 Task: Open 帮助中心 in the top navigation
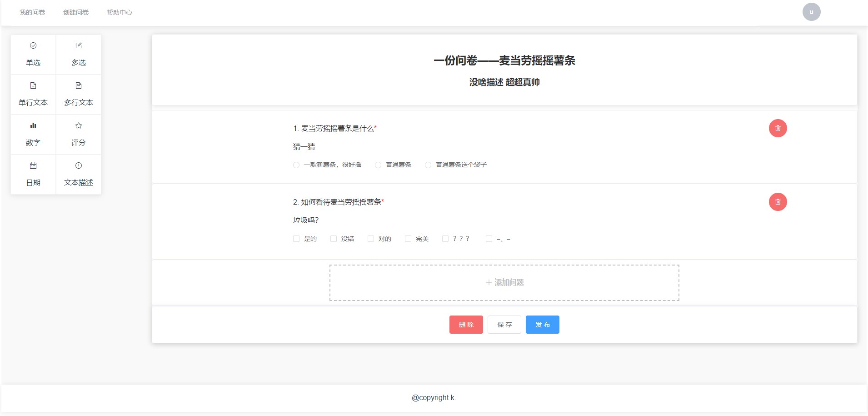(x=120, y=12)
